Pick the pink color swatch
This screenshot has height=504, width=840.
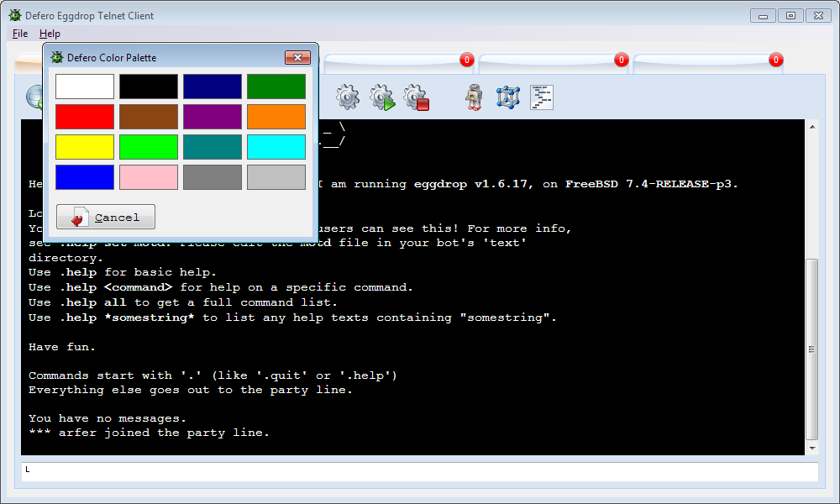pos(149,177)
